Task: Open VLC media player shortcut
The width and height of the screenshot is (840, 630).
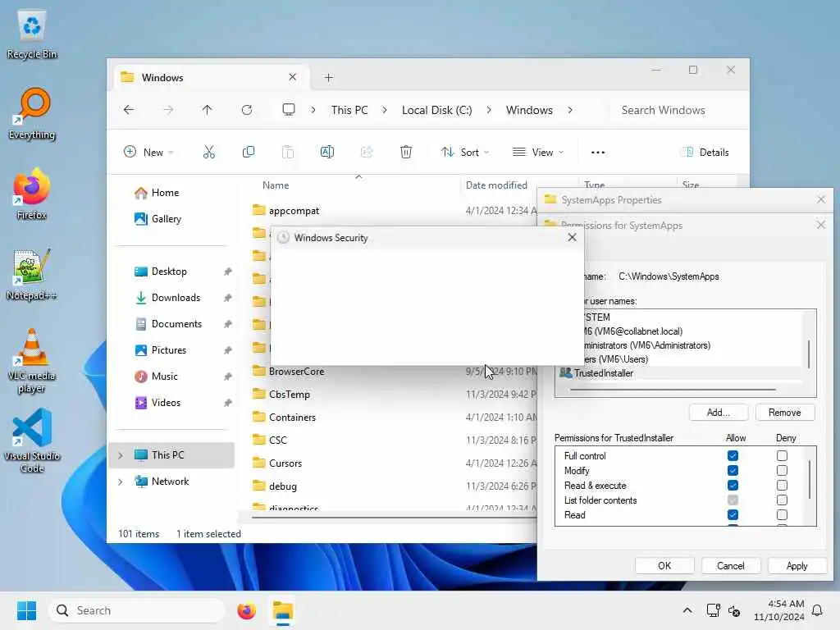Action: coord(32,361)
